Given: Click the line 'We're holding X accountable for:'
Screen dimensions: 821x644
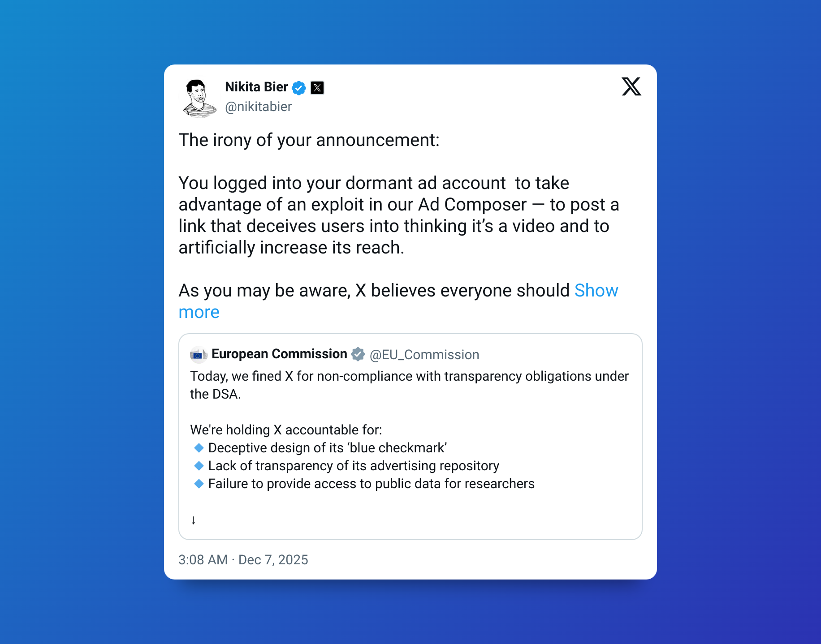Looking at the screenshot, I should click(286, 430).
